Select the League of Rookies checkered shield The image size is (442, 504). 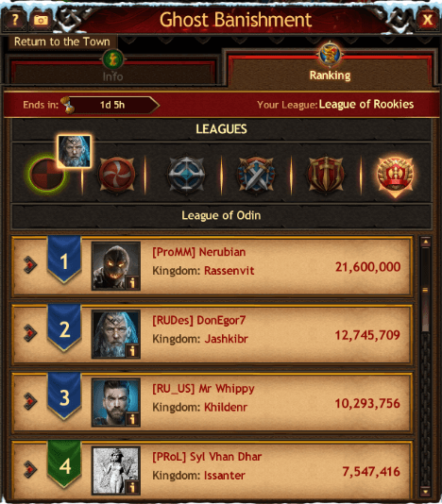pyautogui.click(x=47, y=175)
